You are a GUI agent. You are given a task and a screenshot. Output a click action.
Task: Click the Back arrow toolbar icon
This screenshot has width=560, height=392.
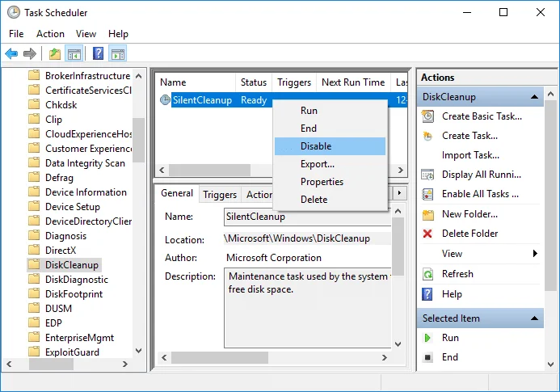(x=11, y=54)
